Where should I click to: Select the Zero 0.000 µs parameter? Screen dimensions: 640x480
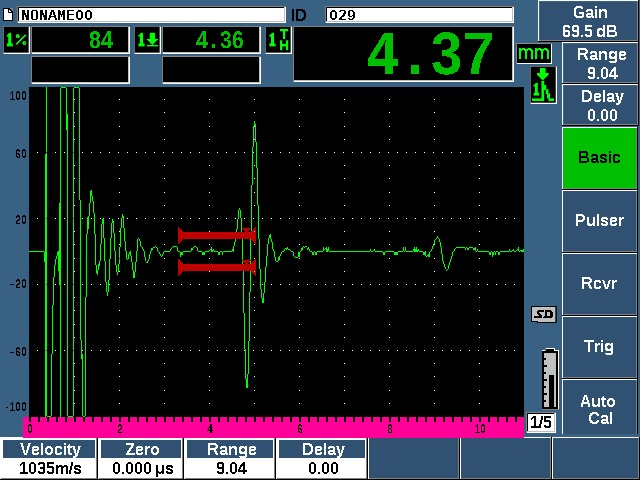[x=142, y=459]
